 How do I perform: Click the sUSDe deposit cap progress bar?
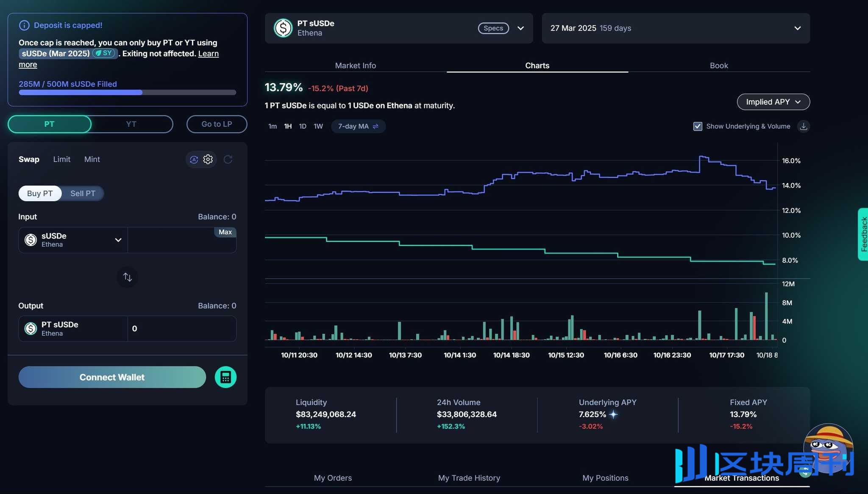click(127, 92)
